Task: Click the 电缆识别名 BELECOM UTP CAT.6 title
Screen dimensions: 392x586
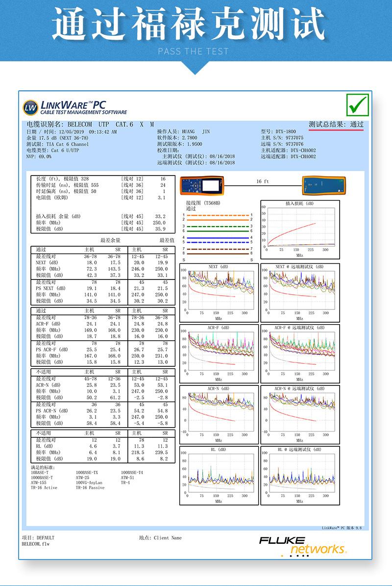Action: pyautogui.click(x=90, y=124)
